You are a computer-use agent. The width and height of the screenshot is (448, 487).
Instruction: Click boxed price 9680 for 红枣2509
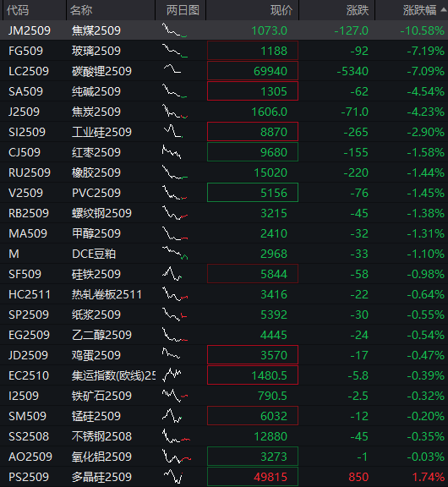253,152
